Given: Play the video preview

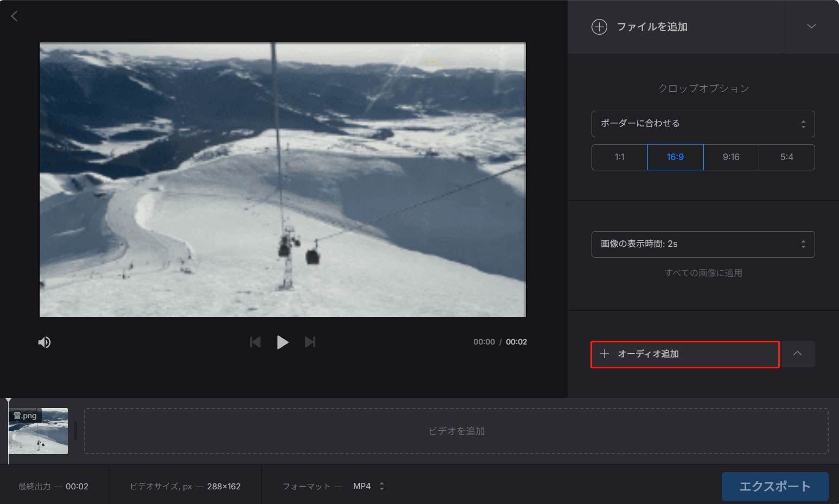Looking at the screenshot, I should (x=282, y=342).
